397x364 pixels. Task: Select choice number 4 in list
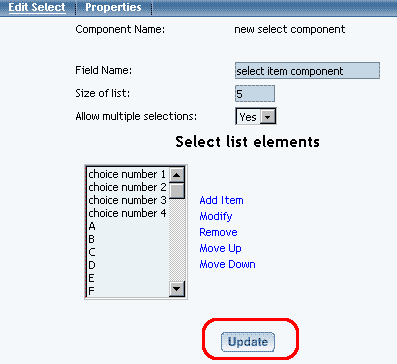(x=128, y=213)
